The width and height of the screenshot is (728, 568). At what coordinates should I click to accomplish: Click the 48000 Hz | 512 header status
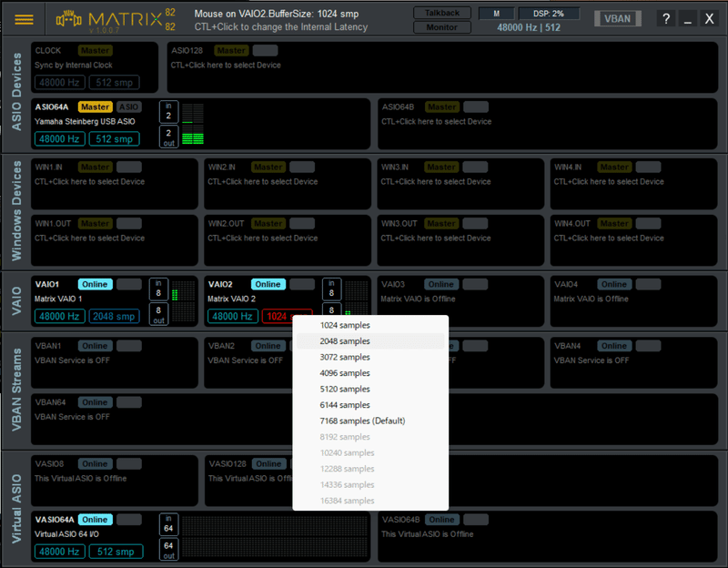point(529,27)
